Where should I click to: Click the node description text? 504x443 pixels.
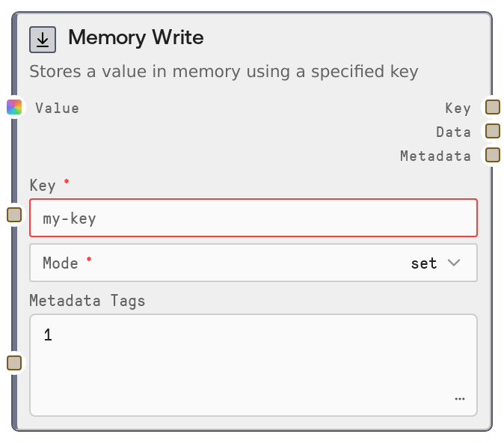[224, 72]
